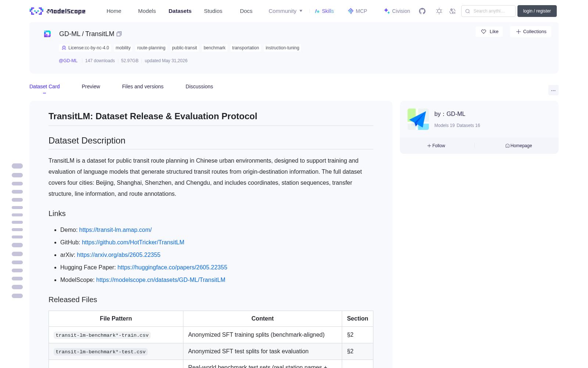Click the benchmark tag
Viewport: 588px width, 368px height.
tap(215, 48)
